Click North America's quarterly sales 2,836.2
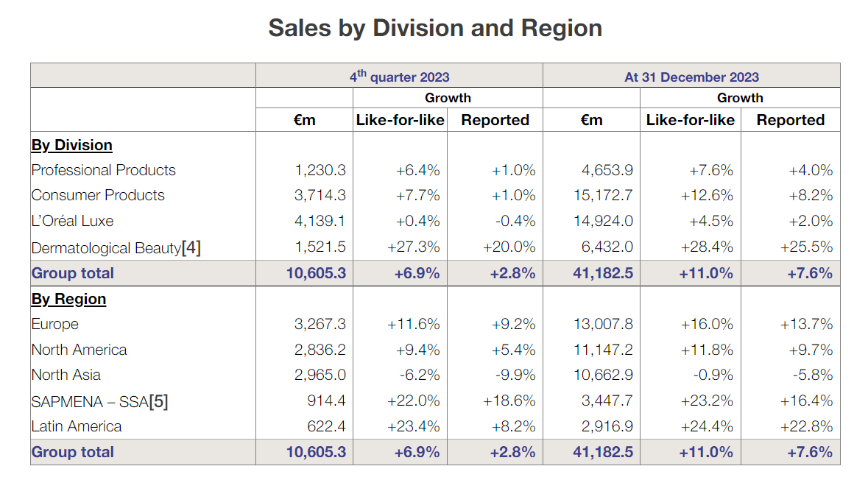This screenshot has width=868, height=480. coord(320,350)
